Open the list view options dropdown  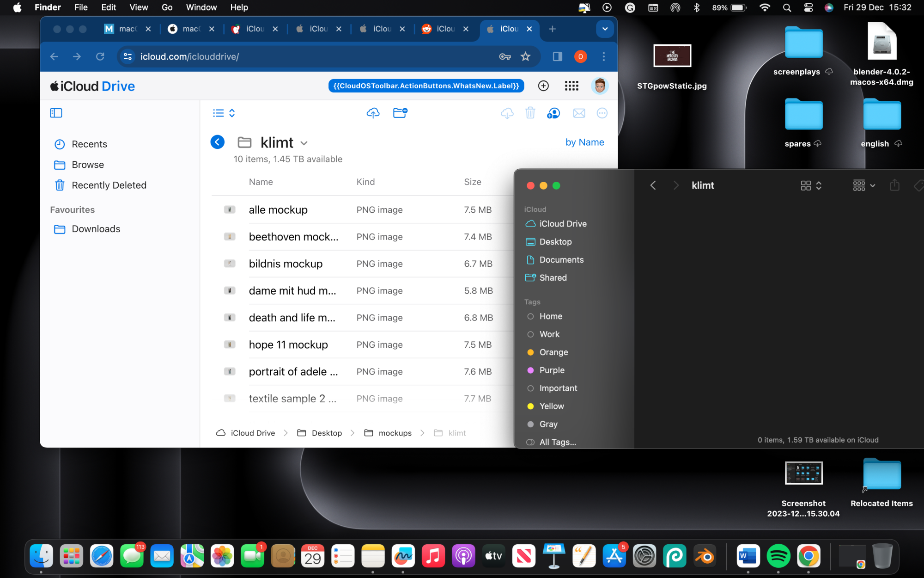point(224,113)
